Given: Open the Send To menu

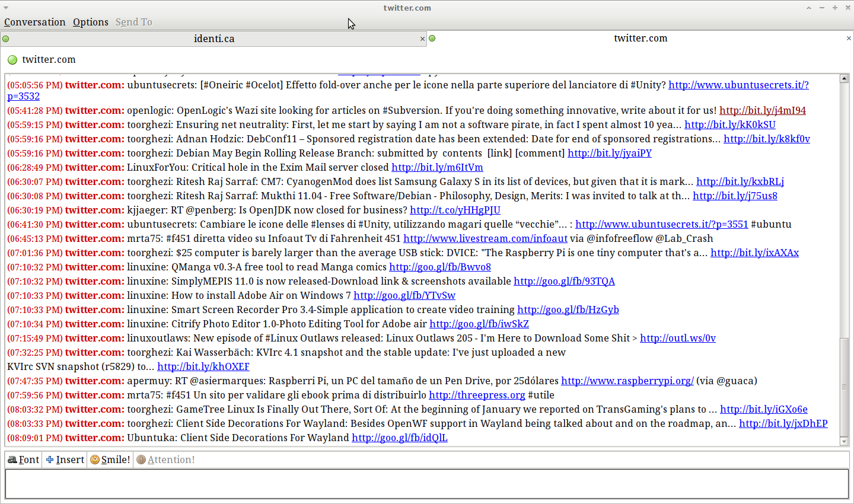Looking at the screenshot, I should pos(134,22).
